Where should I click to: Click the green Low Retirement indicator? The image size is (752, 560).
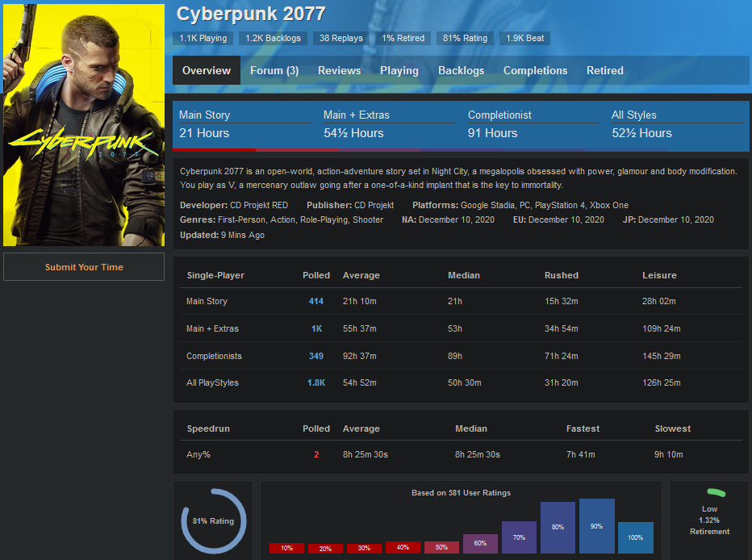pyautogui.click(x=716, y=492)
